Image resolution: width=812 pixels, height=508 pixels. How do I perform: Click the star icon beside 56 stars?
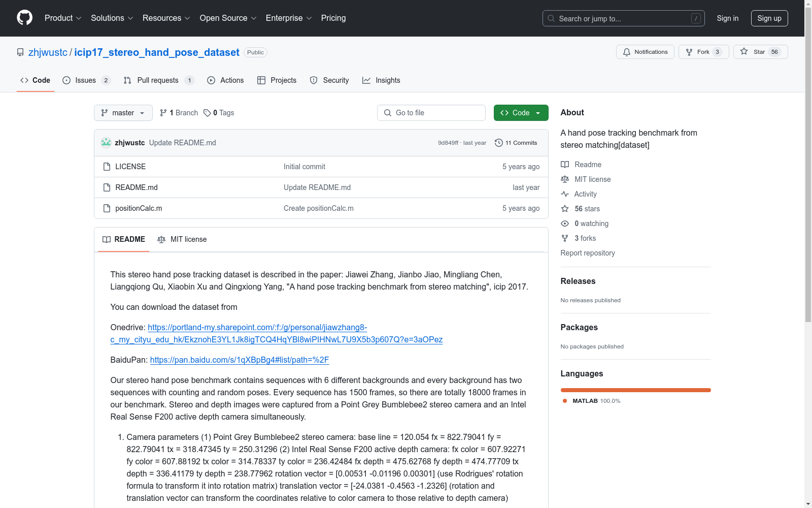[x=565, y=209]
